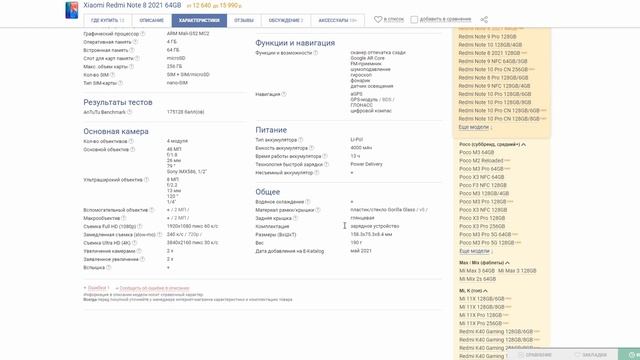This screenshot has width=640, height=360.
Task: Open help icon beside Емкость аккумулятора
Action: pyautogui.click(x=311, y=148)
